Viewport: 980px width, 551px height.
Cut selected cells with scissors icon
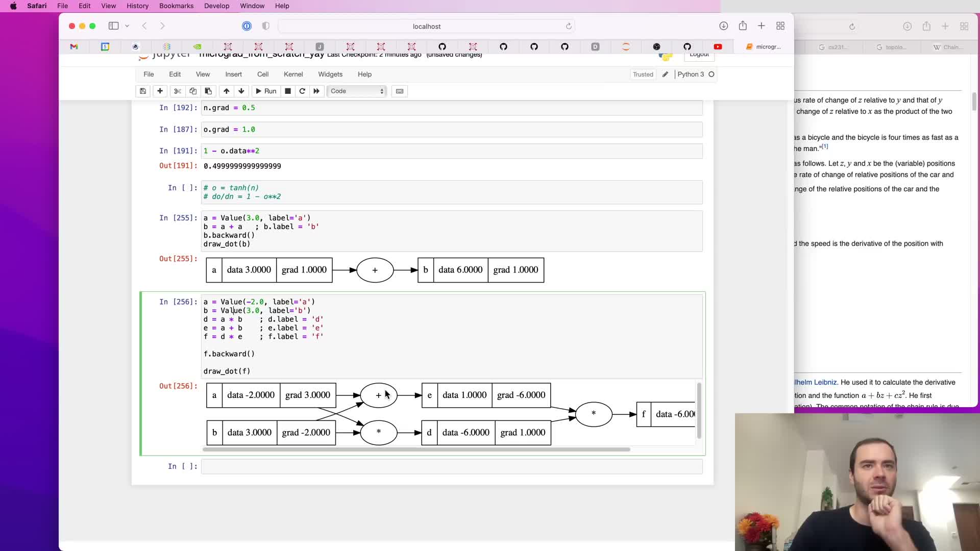click(178, 91)
